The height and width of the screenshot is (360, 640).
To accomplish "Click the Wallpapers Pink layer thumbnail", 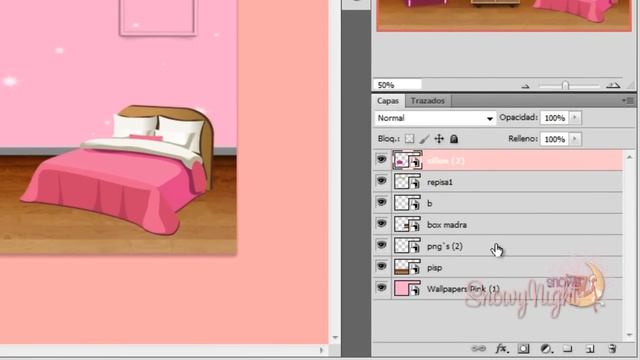I will [407, 289].
